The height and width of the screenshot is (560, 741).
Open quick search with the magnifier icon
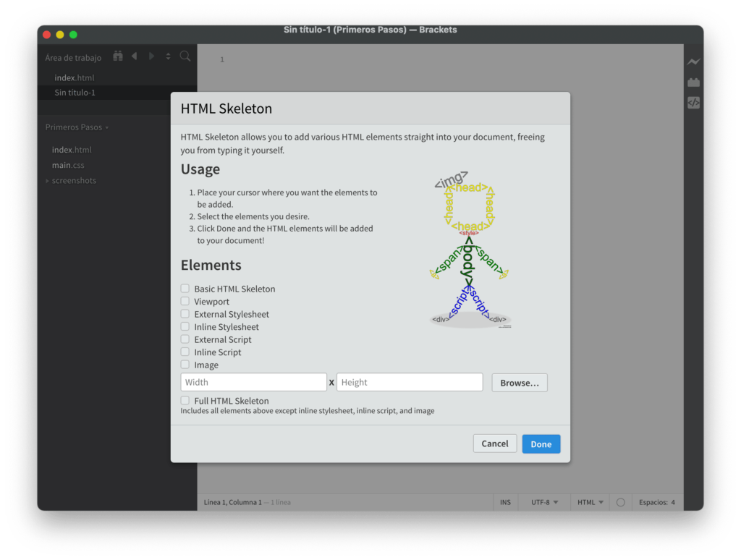click(185, 56)
